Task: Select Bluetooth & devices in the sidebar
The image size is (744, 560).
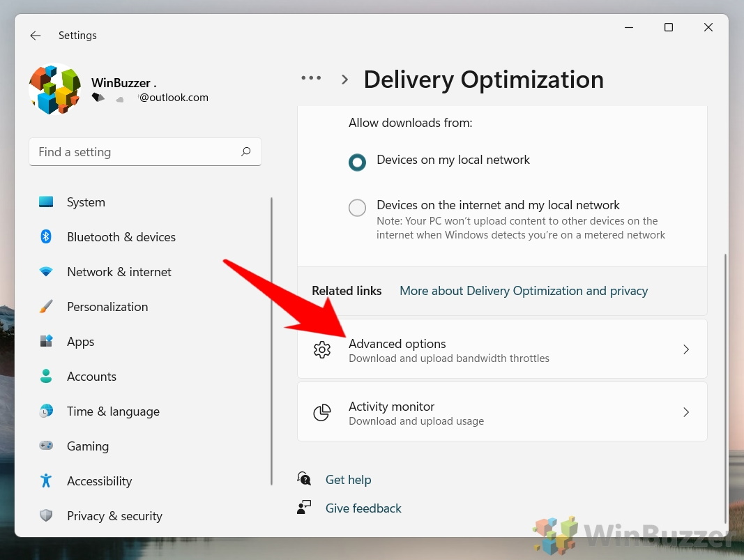Action: coord(121,236)
